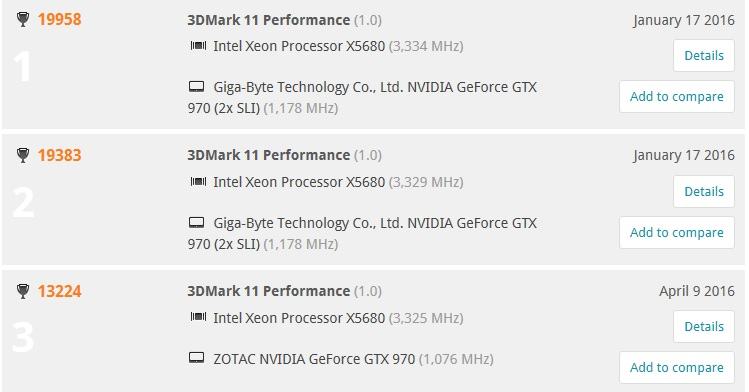
Task: Click the ZOTAC NVIDIA GeForce GTX 970 text
Action: pyautogui.click(x=314, y=359)
